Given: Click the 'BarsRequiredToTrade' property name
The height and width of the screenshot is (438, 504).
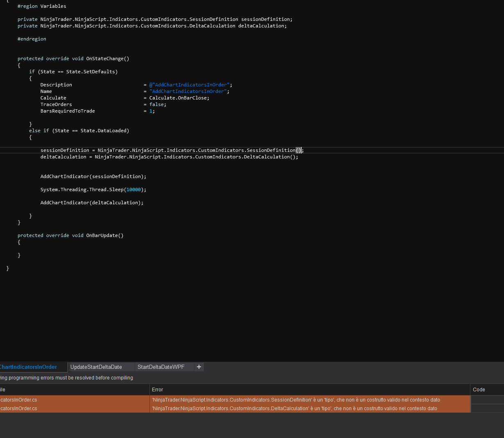Looking at the screenshot, I should click(x=68, y=111).
